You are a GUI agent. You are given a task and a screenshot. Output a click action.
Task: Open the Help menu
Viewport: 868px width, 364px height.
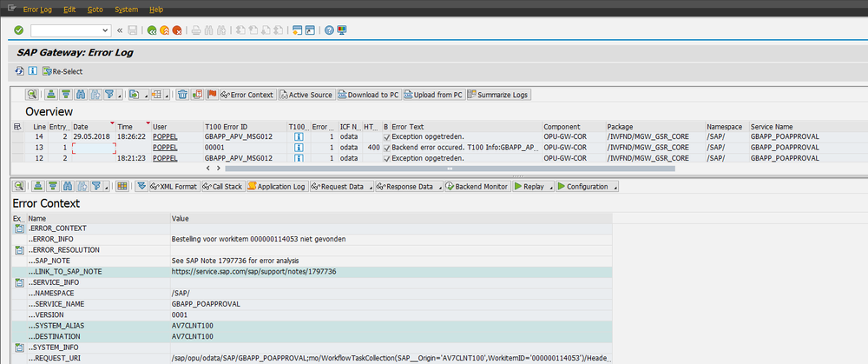point(156,10)
